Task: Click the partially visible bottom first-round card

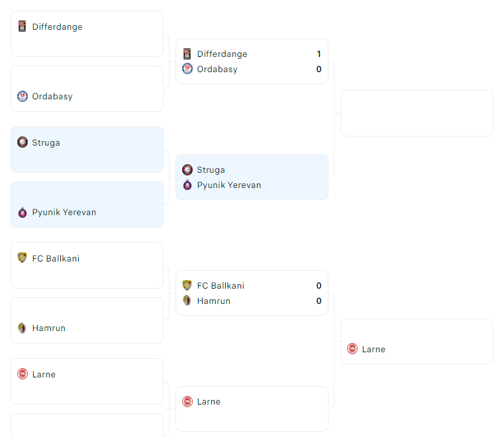Action: click(87, 425)
